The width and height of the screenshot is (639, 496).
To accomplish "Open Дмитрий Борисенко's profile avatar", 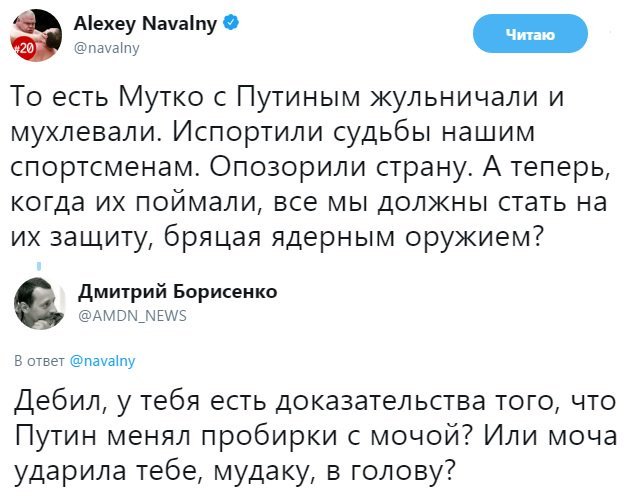I will pos(38,303).
